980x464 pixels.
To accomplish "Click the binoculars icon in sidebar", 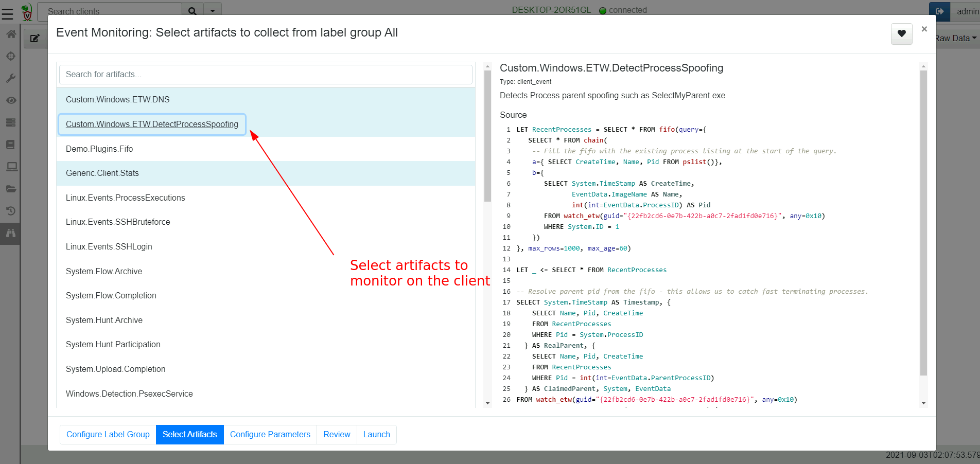I will [11, 233].
